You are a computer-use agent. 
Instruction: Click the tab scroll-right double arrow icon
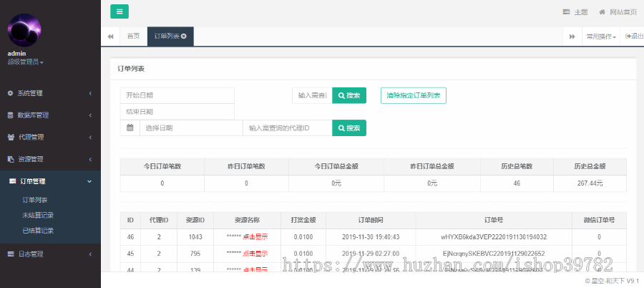point(572,36)
